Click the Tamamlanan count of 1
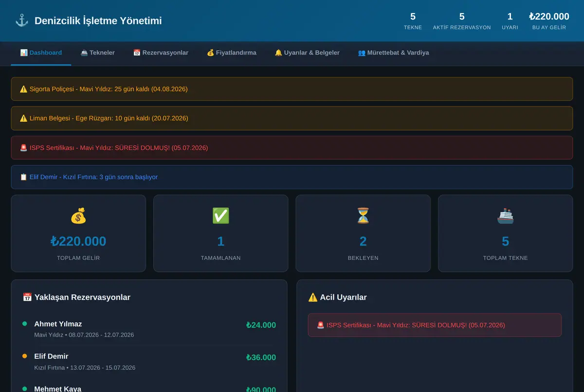Viewport: 584px width, 392px height. [x=220, y=241]
